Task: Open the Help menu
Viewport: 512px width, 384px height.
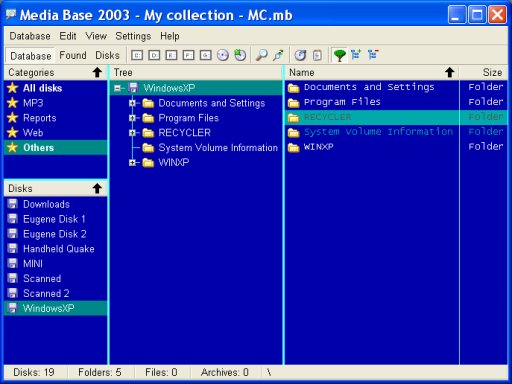Action: [170, 36]
